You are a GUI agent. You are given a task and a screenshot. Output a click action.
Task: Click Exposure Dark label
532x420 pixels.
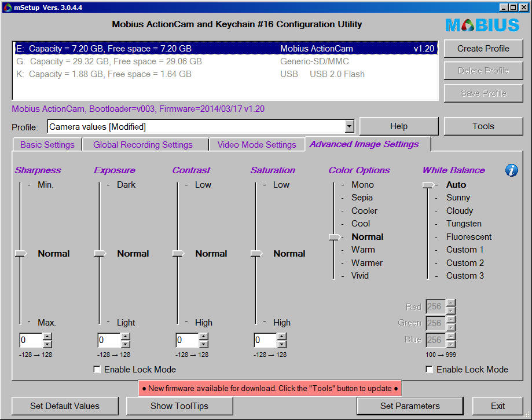(x=126, y=185)
